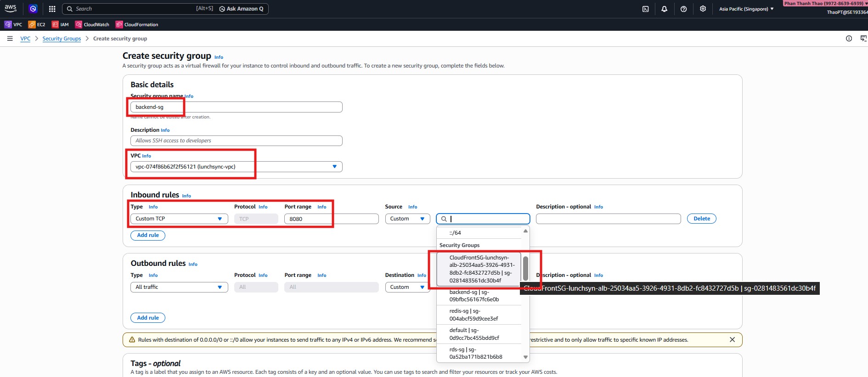This screenshot has width=868, height=377.
Task: Dismiss the outbound rules warning banner
Action: pos(732,340)
